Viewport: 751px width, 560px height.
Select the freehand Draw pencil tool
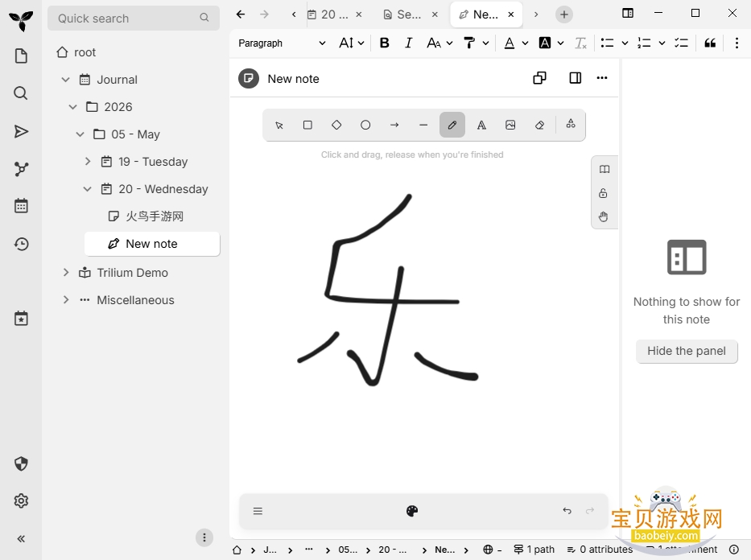[x=452, y=126]
